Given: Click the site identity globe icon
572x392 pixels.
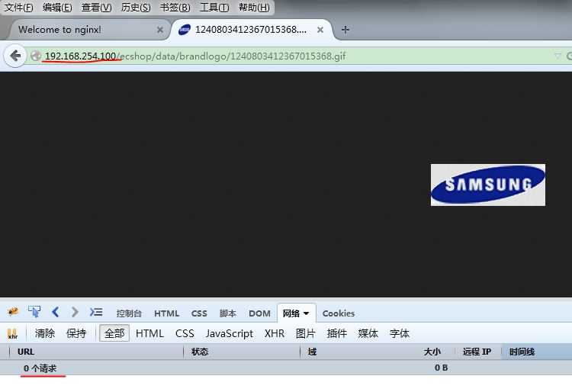Looking at the screenshot, I should tap(36, 56).
